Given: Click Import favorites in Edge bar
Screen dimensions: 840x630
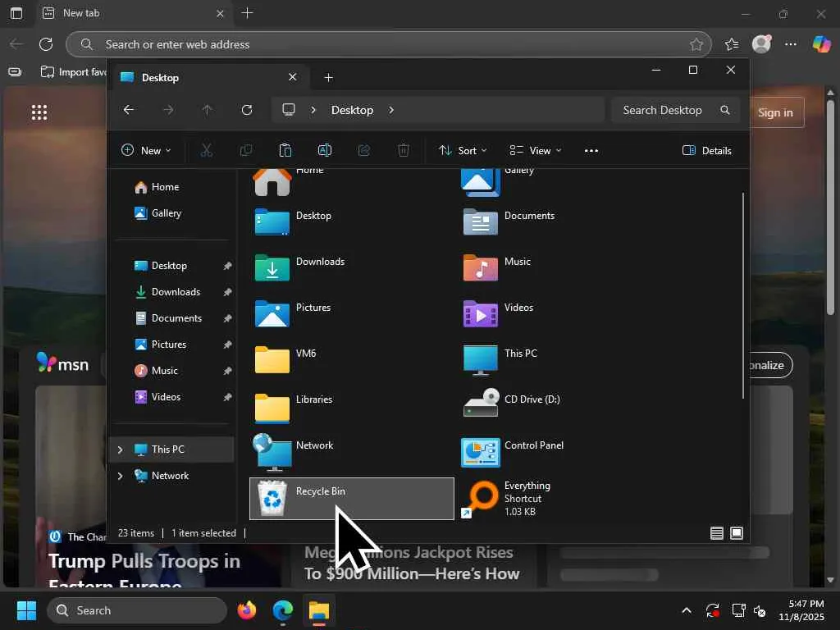Looking at the screenshot, I should point(73,72).
